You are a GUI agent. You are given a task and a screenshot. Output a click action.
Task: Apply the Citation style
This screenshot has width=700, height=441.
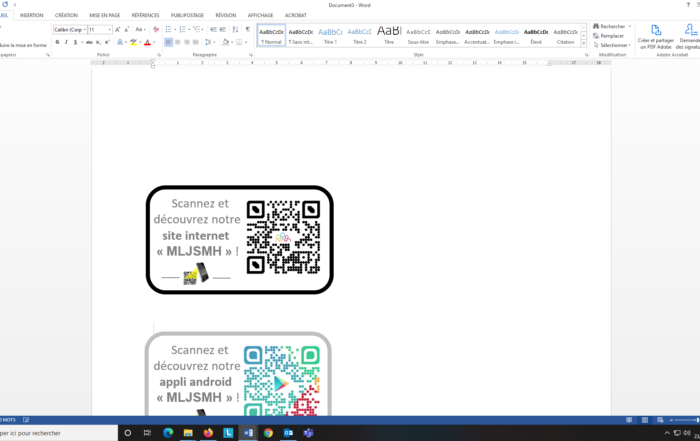pos(566,35)
